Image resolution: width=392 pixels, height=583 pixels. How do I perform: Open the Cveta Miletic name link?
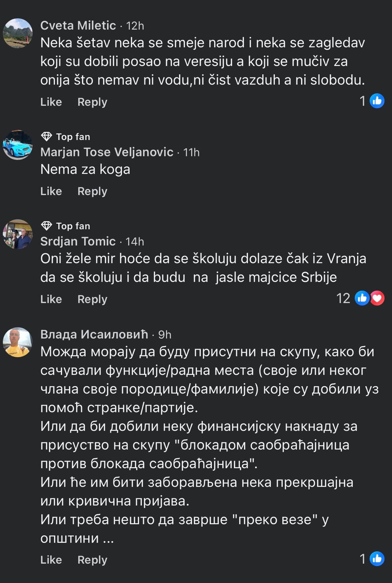78,26
